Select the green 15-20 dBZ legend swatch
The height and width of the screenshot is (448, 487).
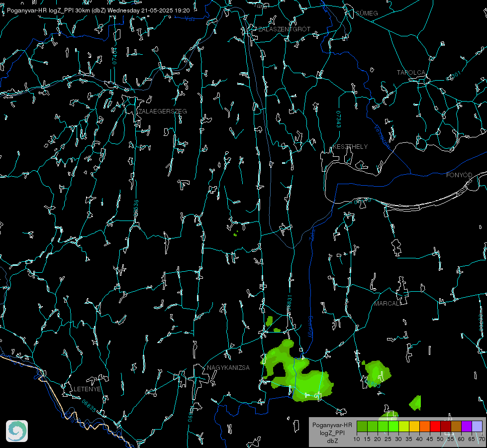[x=373, y=426]
